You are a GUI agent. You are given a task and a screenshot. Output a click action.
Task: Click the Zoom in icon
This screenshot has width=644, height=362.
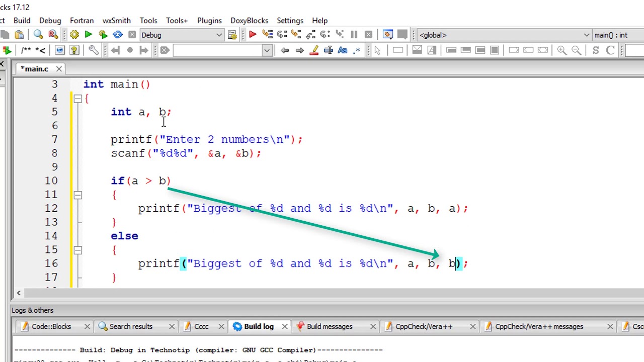pyautogui.click(x=562, y=50)
